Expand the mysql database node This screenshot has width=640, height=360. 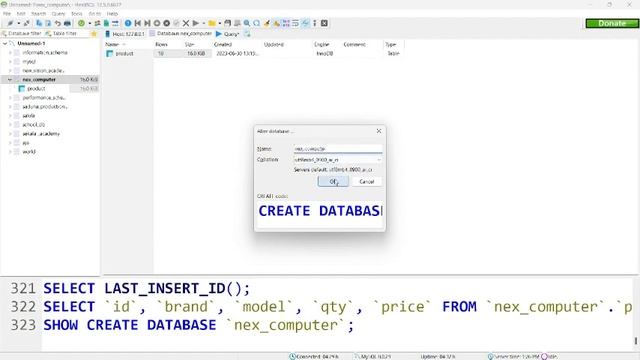click(10, 62)
